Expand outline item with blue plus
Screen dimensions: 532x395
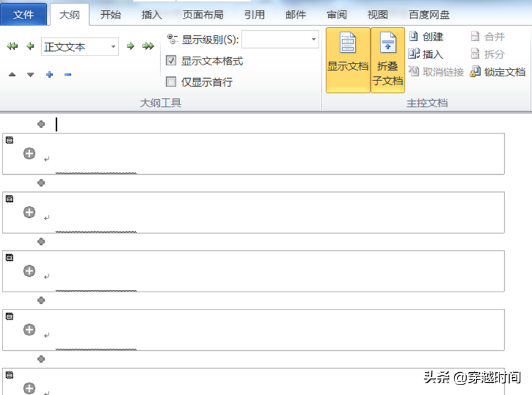[x=50, y=74]
